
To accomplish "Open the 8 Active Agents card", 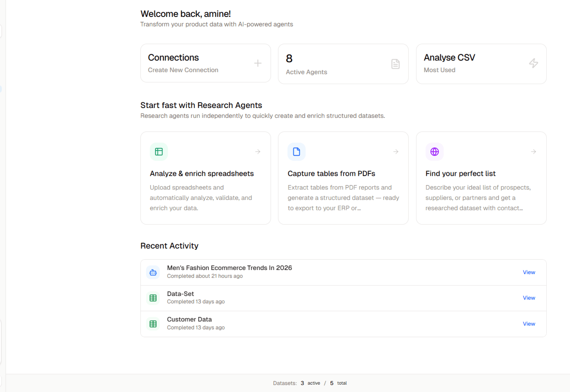I will coord(343,64).
